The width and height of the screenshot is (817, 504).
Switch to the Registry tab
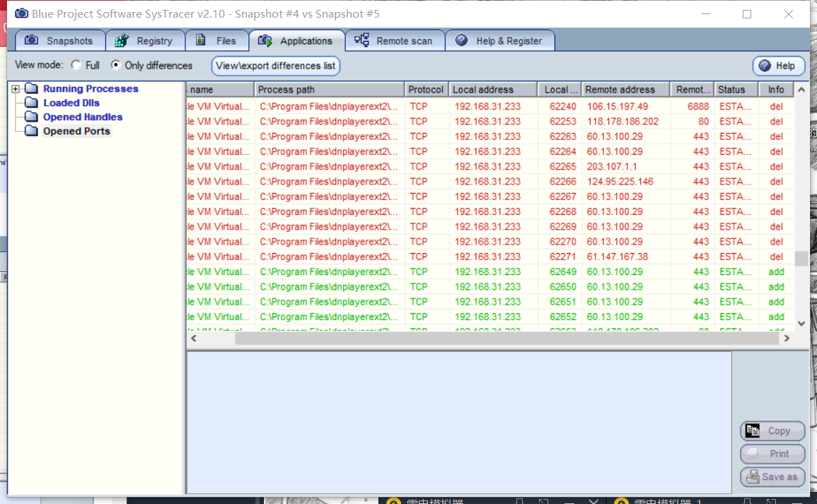(146, 40)
